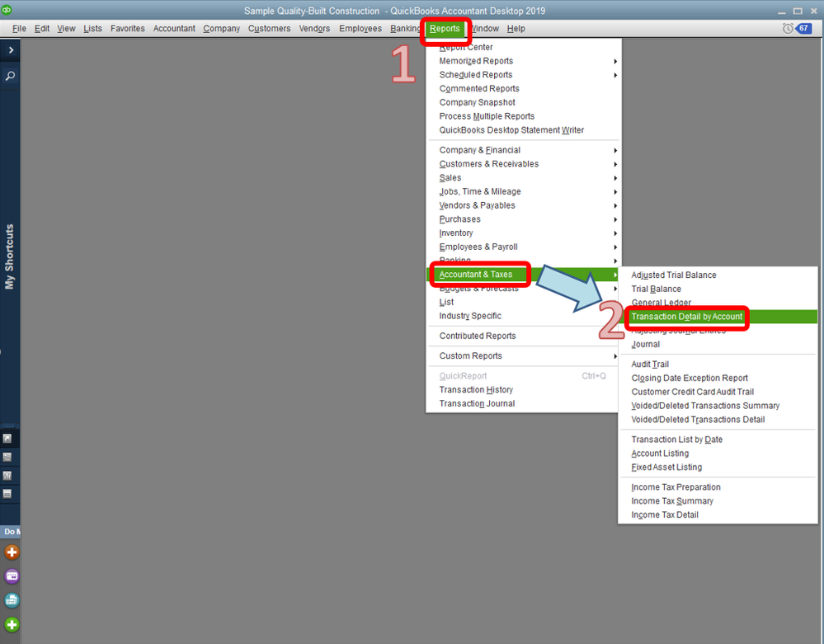Open the Lists menu
824x644 pixels.
[x=92, y=28]
